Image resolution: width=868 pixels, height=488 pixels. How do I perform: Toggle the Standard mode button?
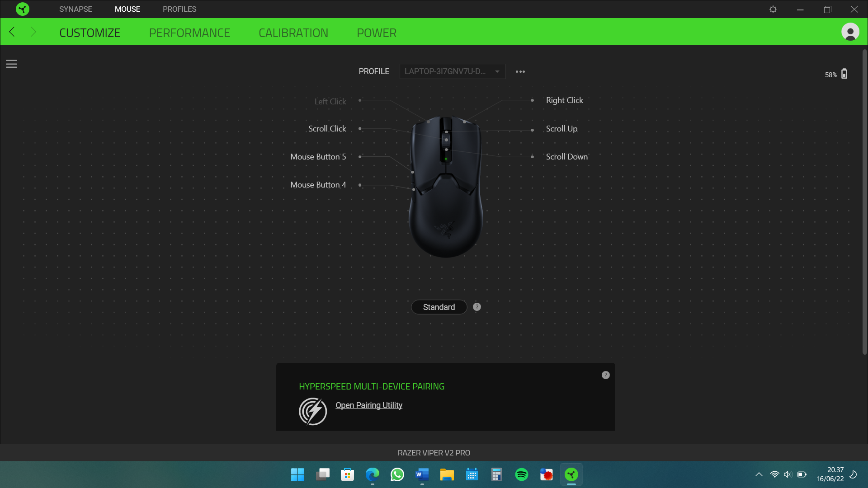(439, 307)
